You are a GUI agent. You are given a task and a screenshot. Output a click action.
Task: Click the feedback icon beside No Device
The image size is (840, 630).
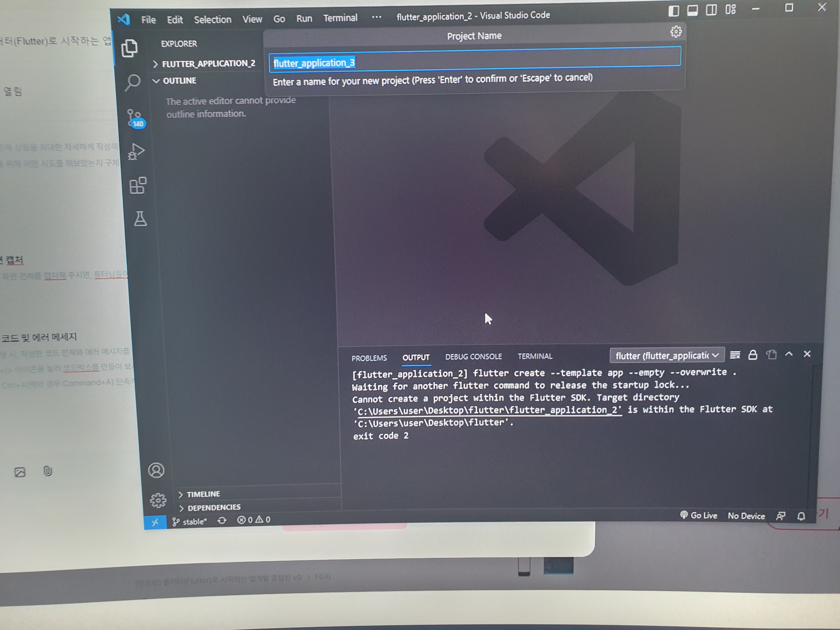pyautogui.click(x=780, y=516)
